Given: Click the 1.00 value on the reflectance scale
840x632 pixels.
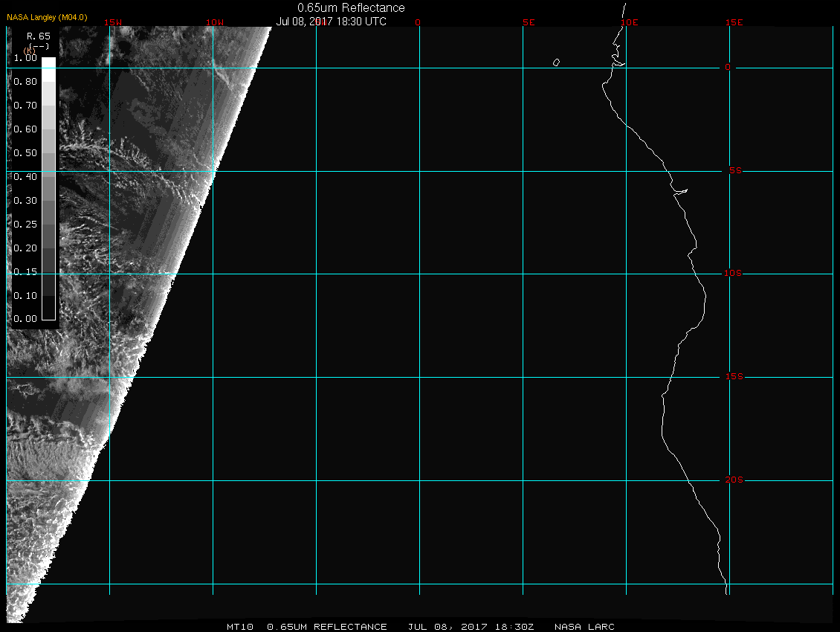Looking at the screenshot, I should tap(25, 57).
